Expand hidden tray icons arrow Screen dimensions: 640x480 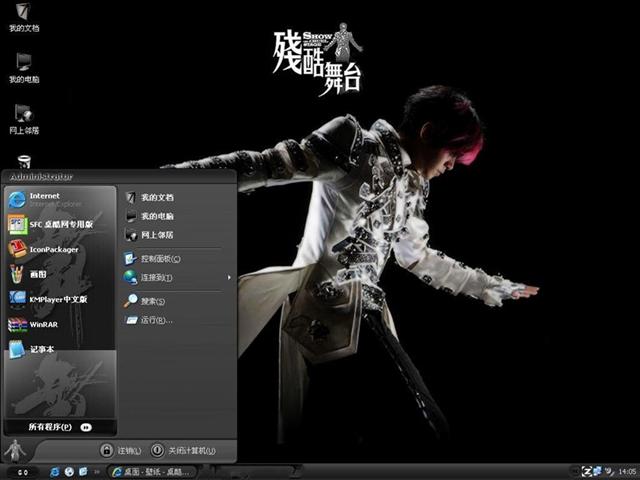pyautogui.click(x=575, y=472)
